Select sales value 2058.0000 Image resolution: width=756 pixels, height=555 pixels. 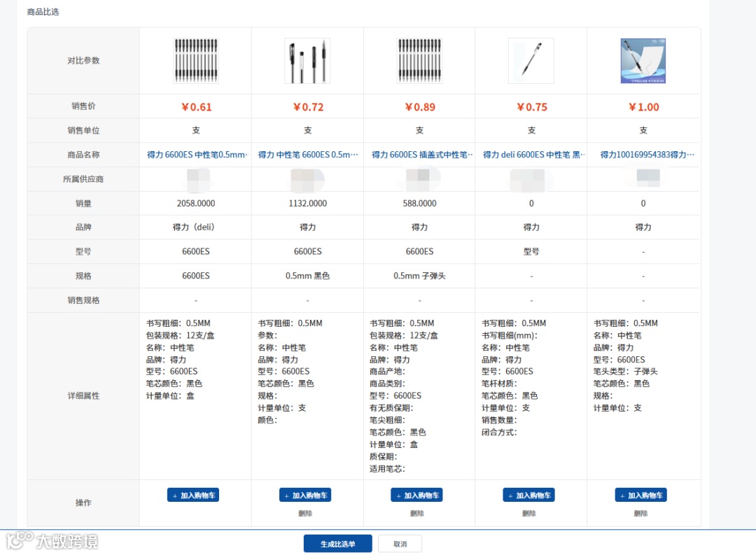click(196, 204)
